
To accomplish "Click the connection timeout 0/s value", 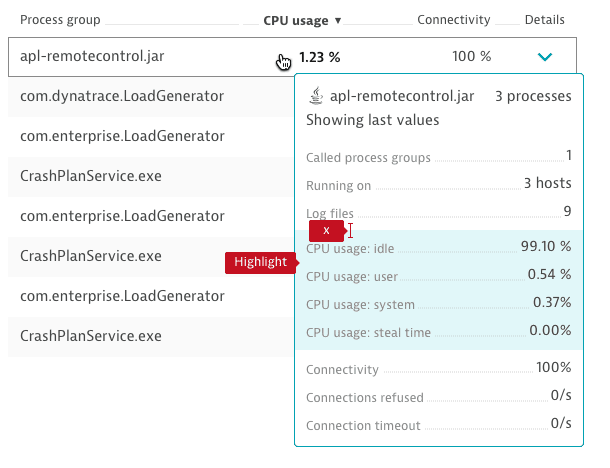I will coord(561,423).
